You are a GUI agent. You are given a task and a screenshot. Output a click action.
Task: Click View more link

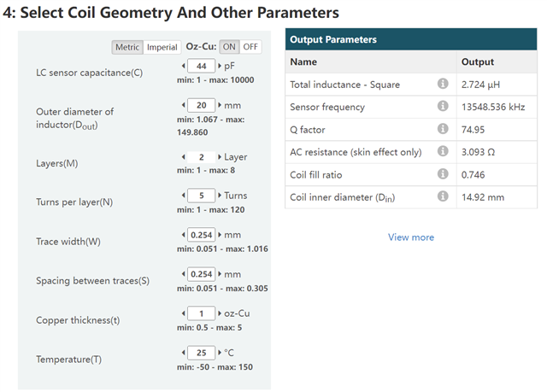coord(410,237)
